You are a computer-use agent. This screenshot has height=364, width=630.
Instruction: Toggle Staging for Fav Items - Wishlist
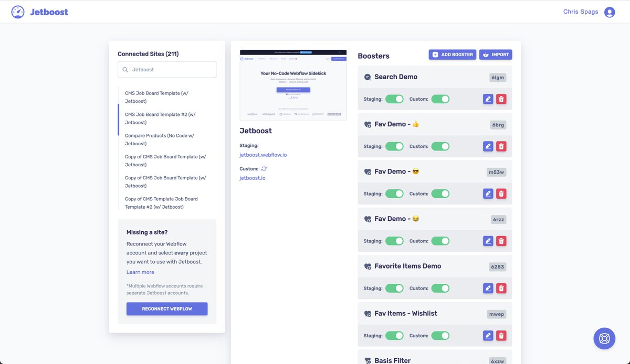pos(394,335)
